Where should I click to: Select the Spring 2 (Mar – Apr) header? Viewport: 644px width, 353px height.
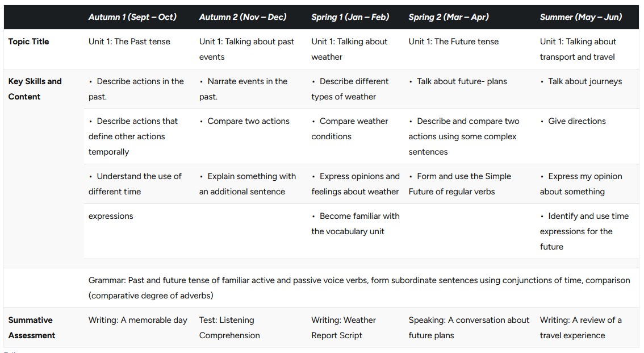click(449, 17)
